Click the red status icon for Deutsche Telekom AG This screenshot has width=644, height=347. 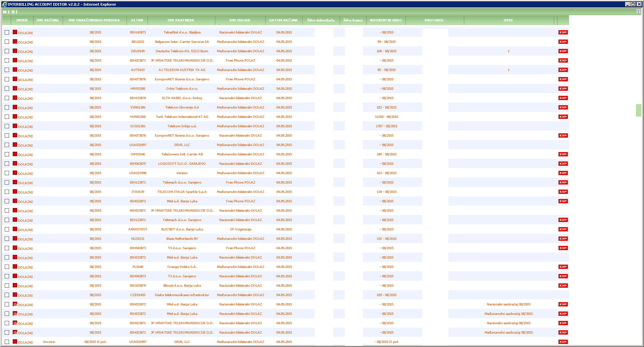(x=15, y=51)
